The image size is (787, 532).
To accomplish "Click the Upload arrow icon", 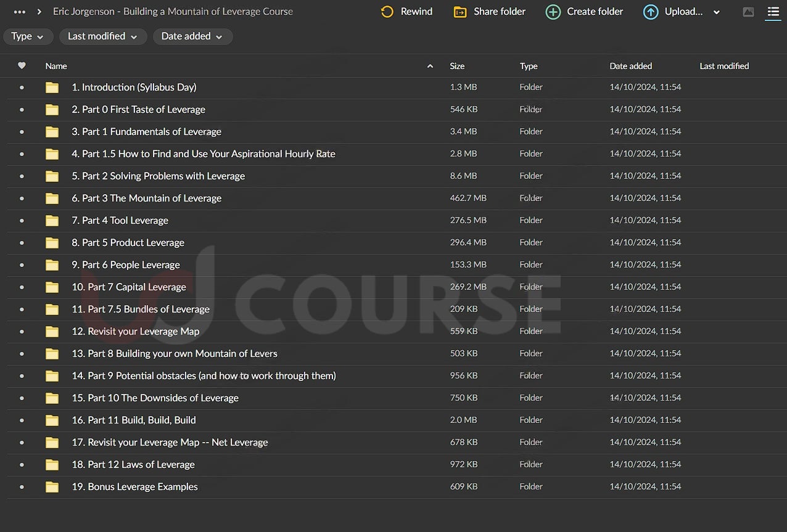I will pos(651,12).
